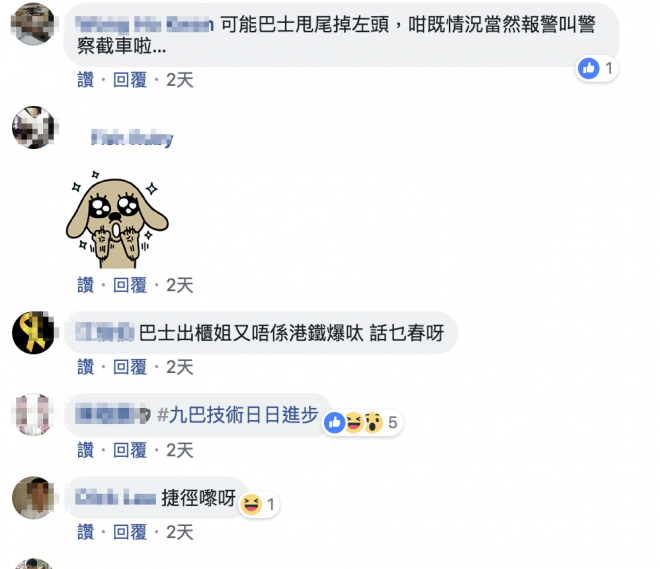This screenshot has width=660, height=569.
Task: Click the surprised dog sticker
Action: [x=117, y=219]
